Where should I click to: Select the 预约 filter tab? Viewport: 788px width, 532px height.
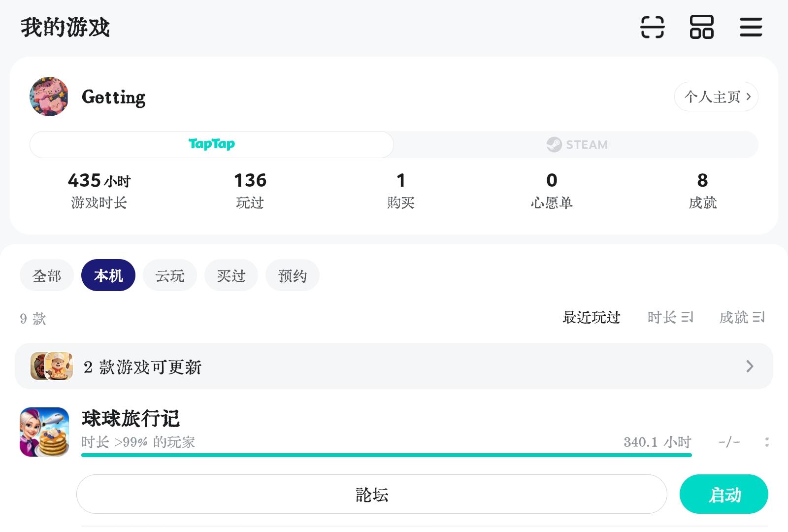(292, 275)
